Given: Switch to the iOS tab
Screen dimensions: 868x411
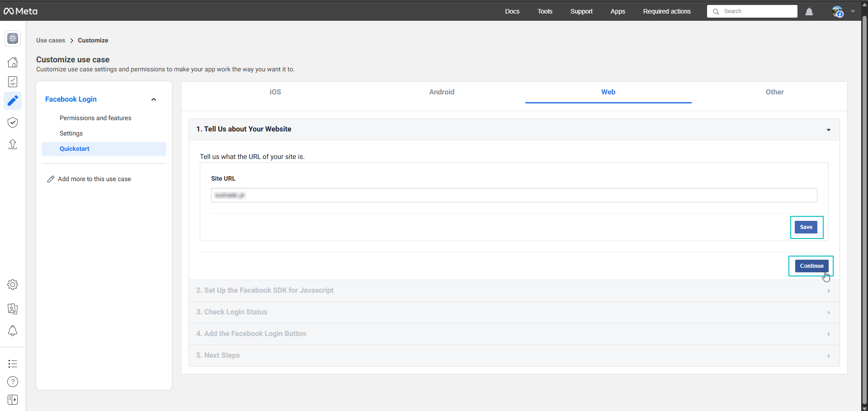Looking at the screenshot, I should (275, 92).
